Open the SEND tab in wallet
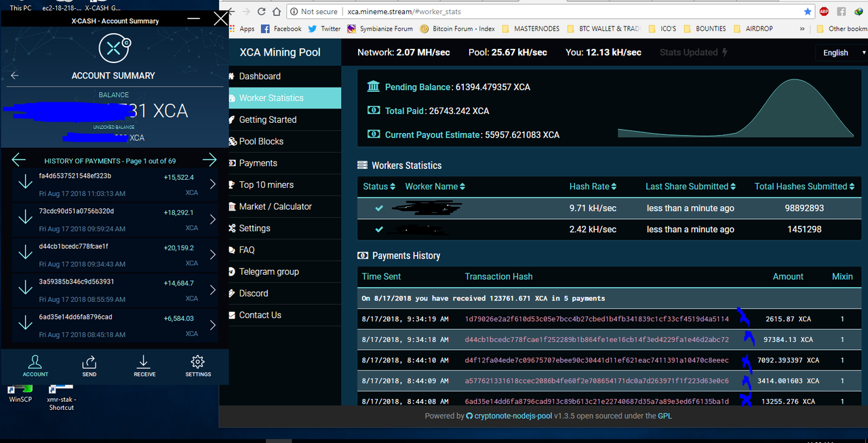This screenshot has height=443, width=868. (x=90, y=366)
